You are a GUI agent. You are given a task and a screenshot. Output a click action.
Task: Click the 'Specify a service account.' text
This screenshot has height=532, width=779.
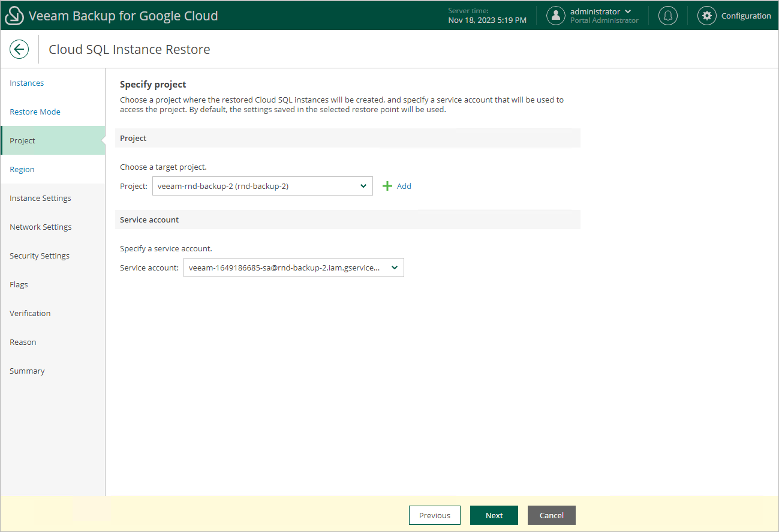[x=166, y=248]
